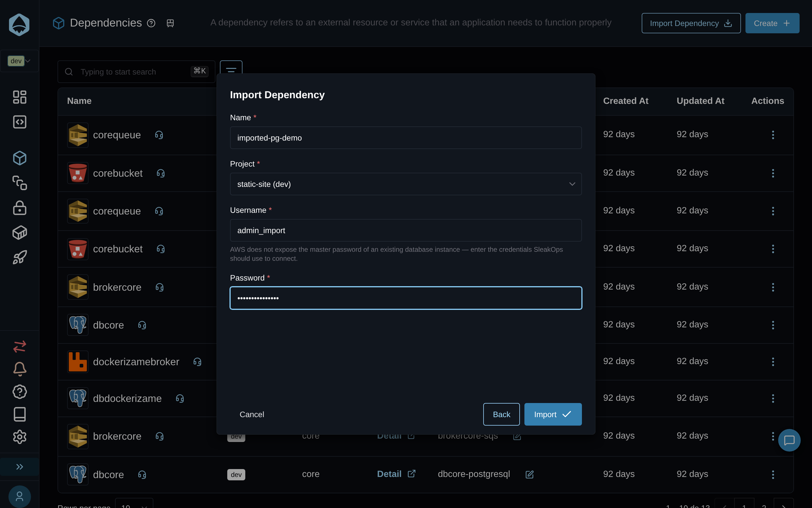The height and width of the screenshot is (508, 812).
Task: Click the support headset icon beside first corequeue
Action: point(159,135)
